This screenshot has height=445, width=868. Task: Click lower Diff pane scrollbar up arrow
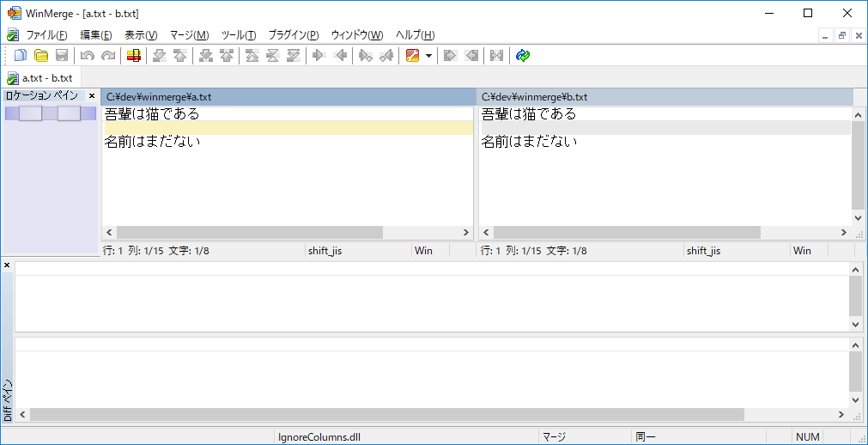856,345
